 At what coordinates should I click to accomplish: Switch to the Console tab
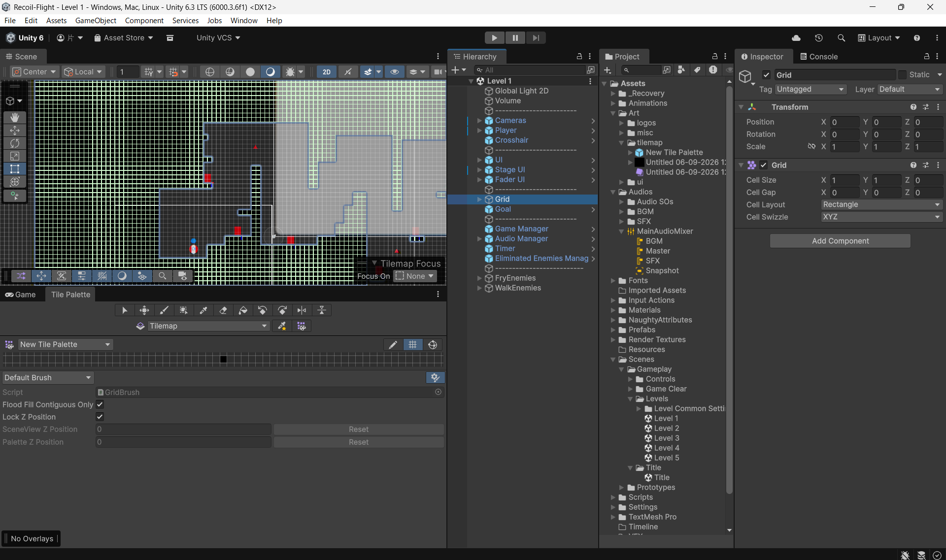point(819,57)
